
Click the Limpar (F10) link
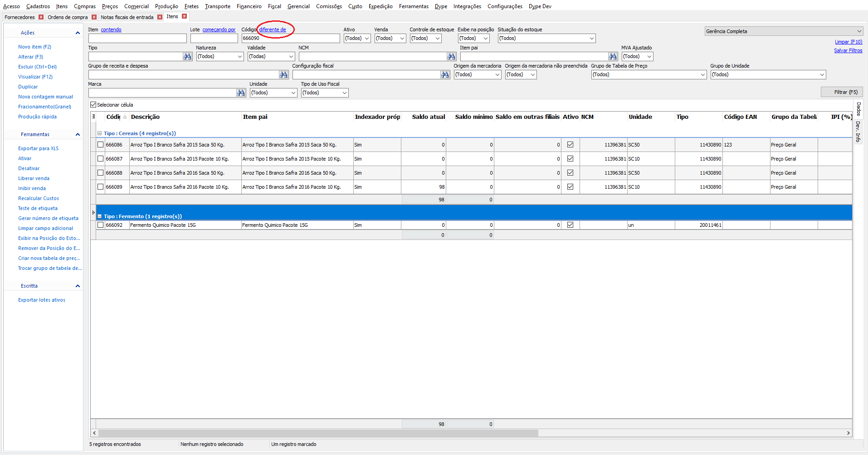pyautogui.click(x=848, y=42)
